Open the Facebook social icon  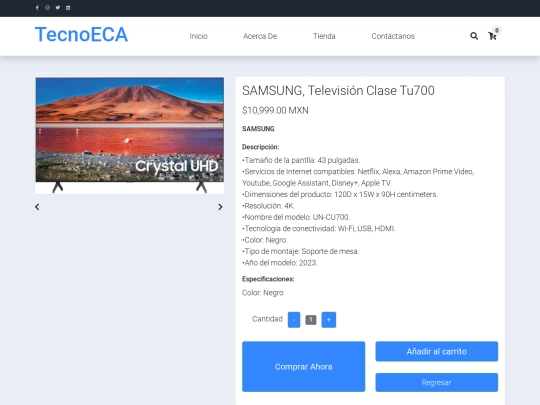(37, 8)
